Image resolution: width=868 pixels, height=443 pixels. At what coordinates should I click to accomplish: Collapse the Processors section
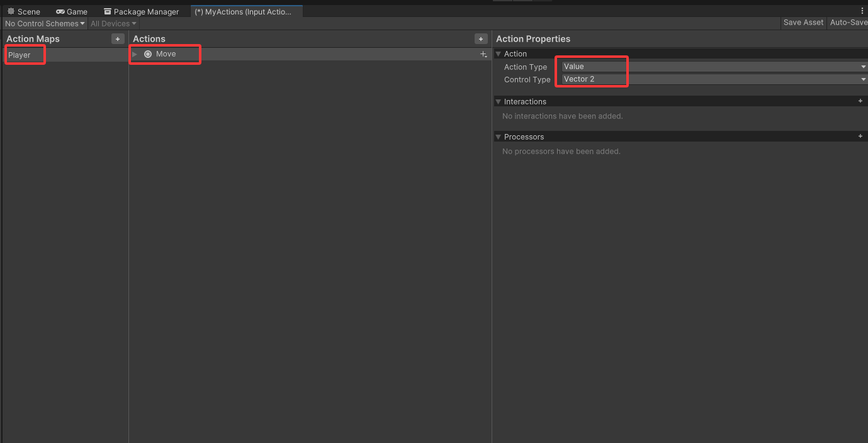point(499,137)
